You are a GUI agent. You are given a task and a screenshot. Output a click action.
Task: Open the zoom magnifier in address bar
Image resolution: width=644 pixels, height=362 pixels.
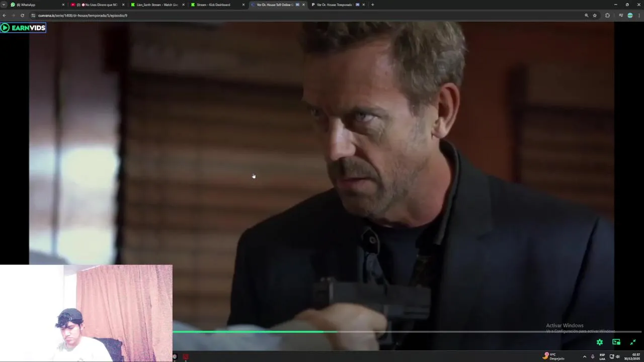coord(586,16)
